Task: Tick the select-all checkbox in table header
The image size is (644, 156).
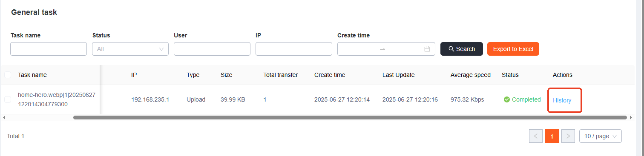Action: tap(8, 75)
